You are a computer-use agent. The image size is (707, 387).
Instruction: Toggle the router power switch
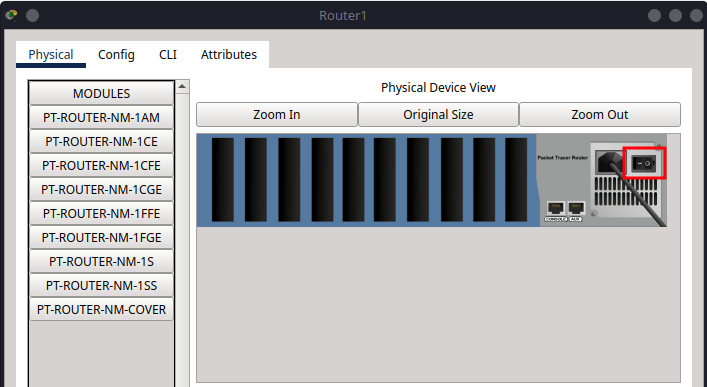644,163
